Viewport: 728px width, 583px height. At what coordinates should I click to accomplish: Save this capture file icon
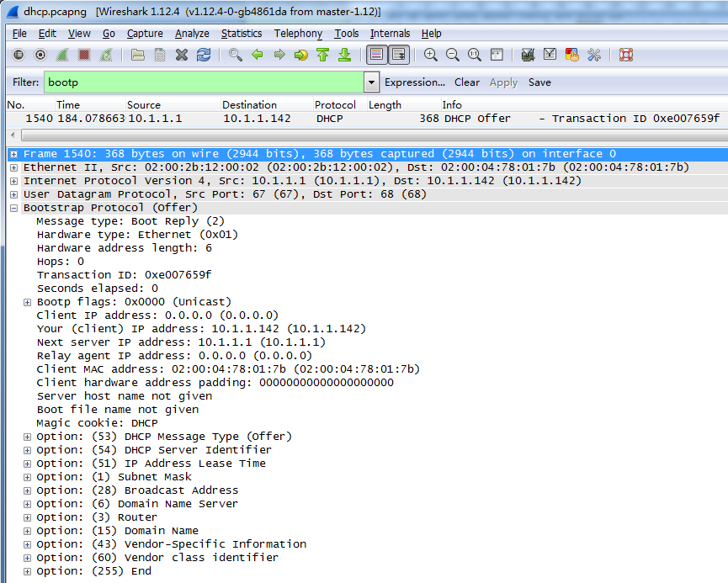160,55
